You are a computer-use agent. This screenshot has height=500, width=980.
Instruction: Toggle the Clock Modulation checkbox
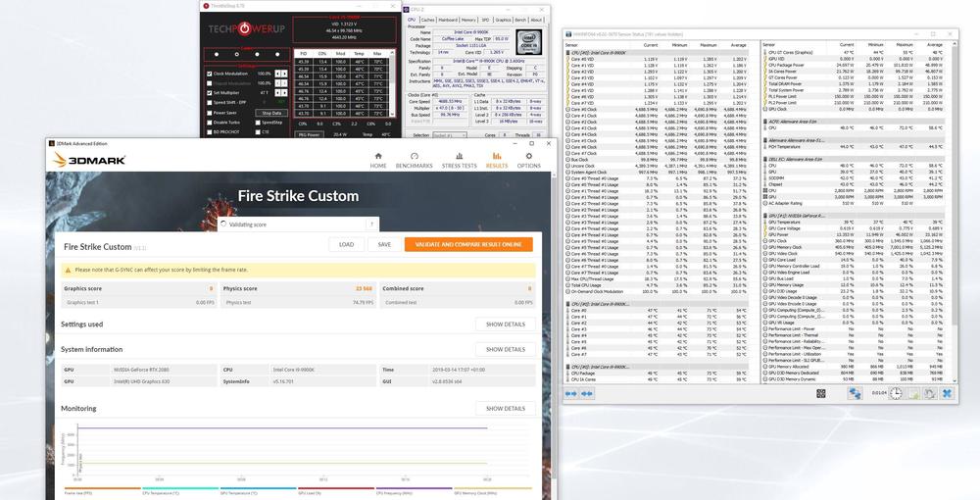[x=210, y=74]
